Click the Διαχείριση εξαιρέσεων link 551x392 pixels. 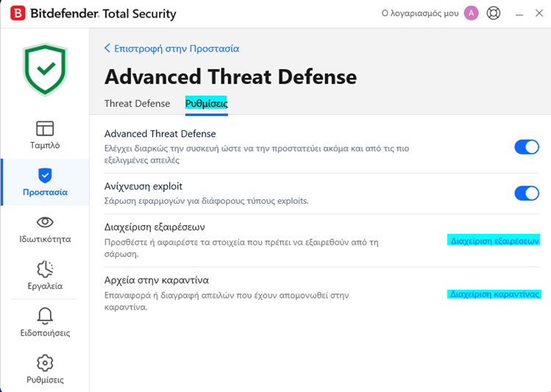click(x=494, y=240)
